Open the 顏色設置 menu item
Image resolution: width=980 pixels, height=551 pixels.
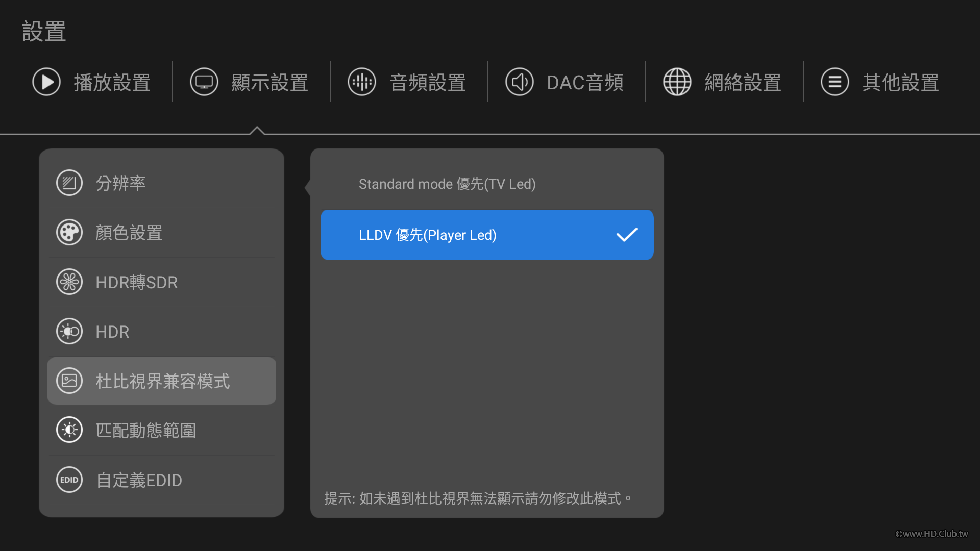162,233
